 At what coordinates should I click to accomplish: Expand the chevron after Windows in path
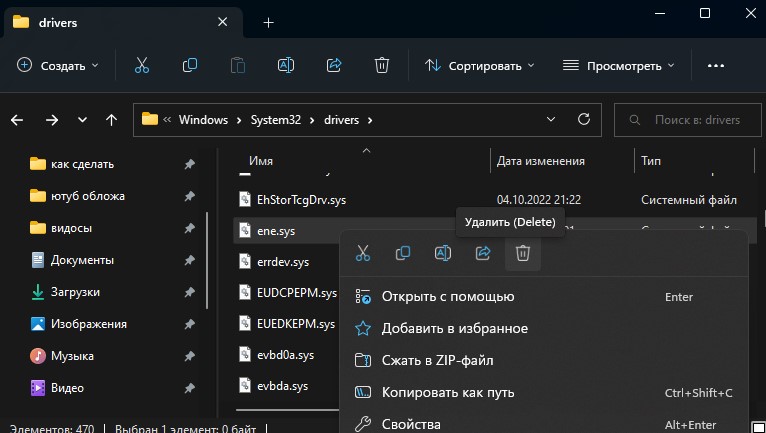(239, 120)
